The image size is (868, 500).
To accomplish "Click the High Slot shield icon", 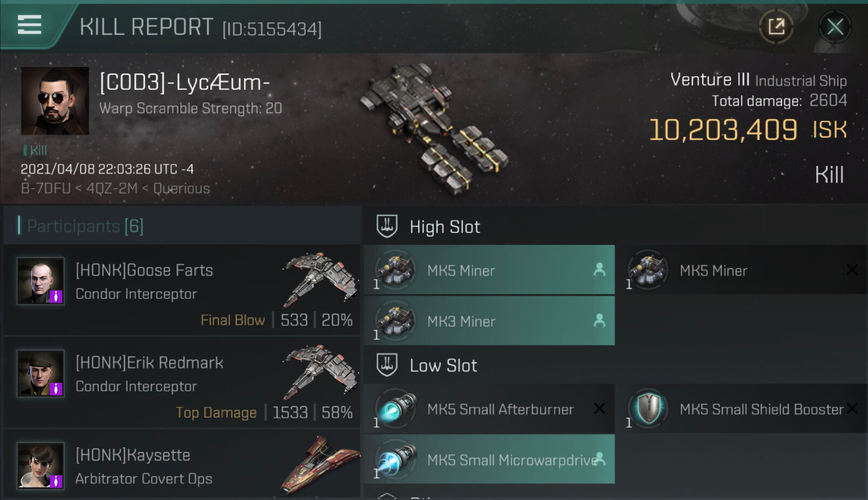I will 387,226.
